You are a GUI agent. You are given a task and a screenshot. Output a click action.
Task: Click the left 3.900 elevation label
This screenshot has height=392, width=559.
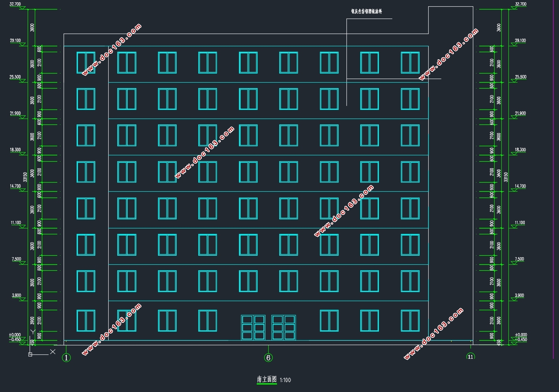(x=16, y=296)
